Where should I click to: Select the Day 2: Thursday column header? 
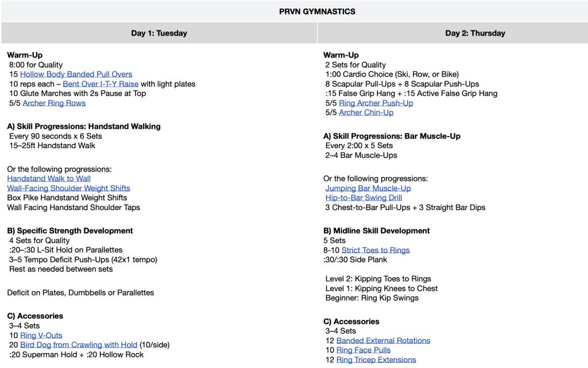click(475, 33)
